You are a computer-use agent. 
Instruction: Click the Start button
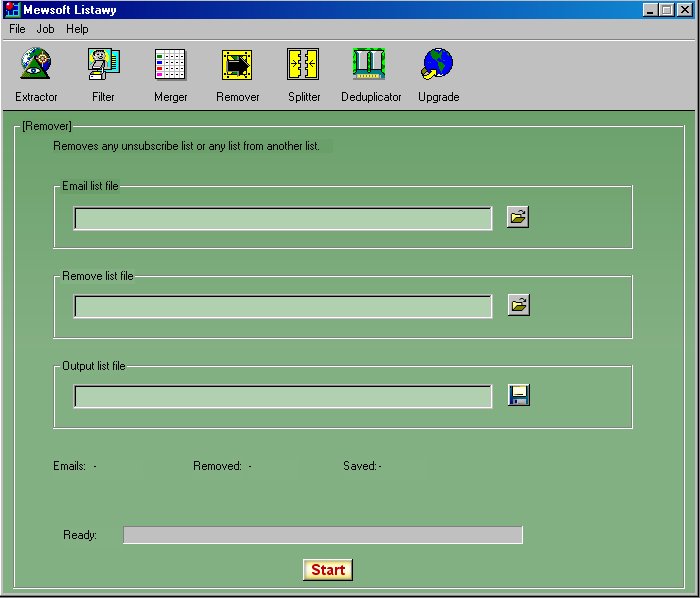click(x=328, y=570)
